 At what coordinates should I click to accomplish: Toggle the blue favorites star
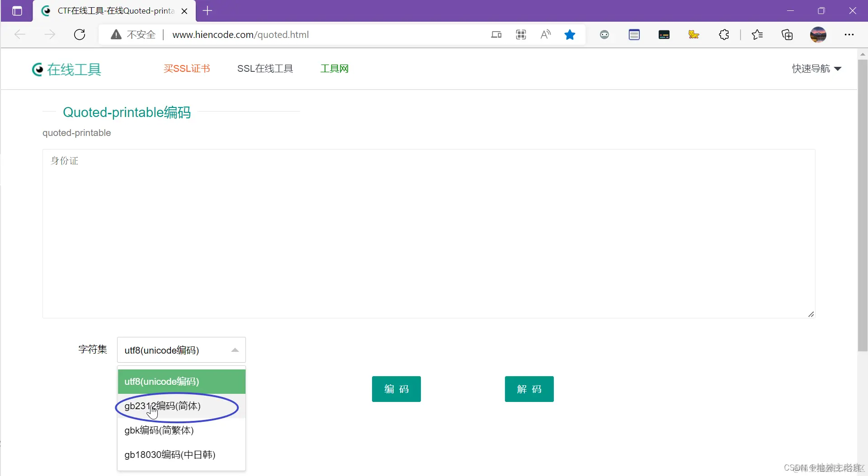coord(570,35)
